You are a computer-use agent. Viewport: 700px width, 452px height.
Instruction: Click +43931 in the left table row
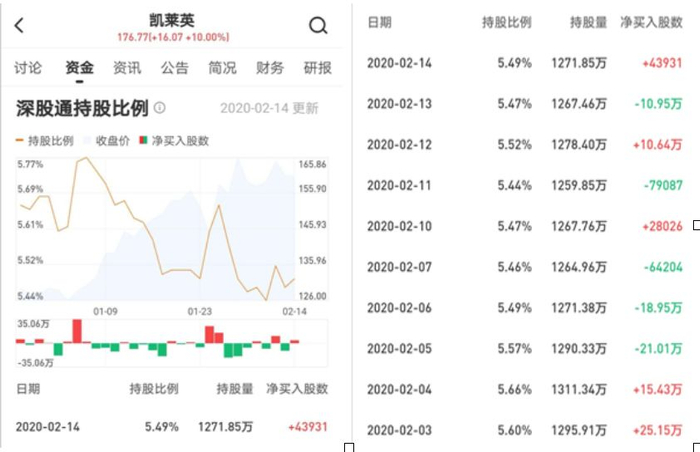point(308,427)
